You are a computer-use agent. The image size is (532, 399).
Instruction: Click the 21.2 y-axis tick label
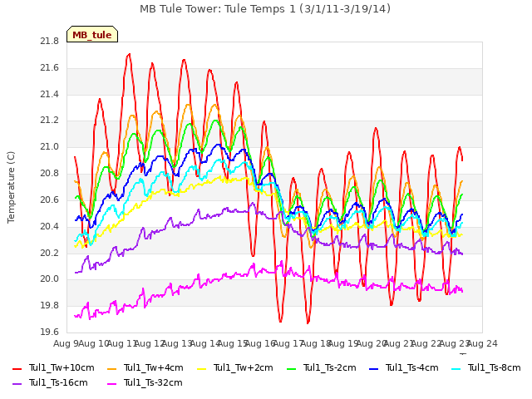(x=50, y=121)
